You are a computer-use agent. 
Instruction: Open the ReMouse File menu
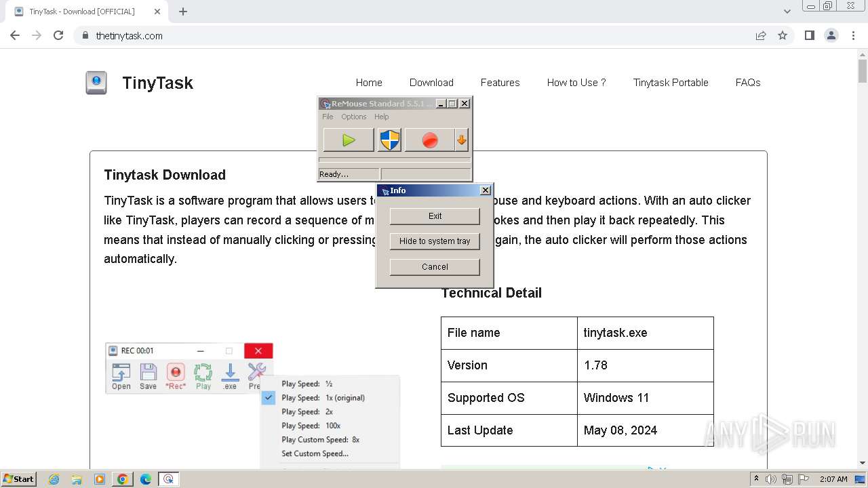point(328,117)
